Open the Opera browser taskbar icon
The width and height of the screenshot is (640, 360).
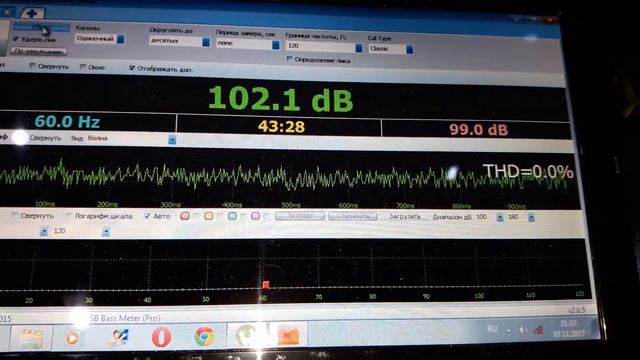coord(161,338)
